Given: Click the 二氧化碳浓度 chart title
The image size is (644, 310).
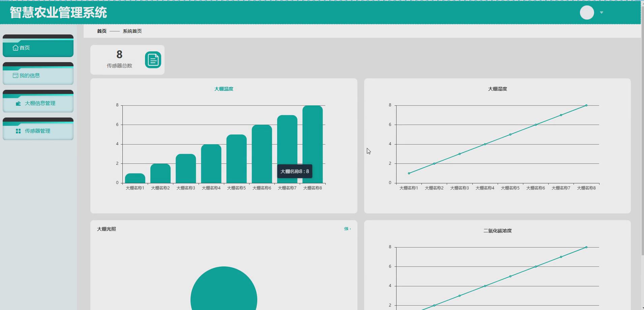Looking at the screenshot, I should [498, 231].
